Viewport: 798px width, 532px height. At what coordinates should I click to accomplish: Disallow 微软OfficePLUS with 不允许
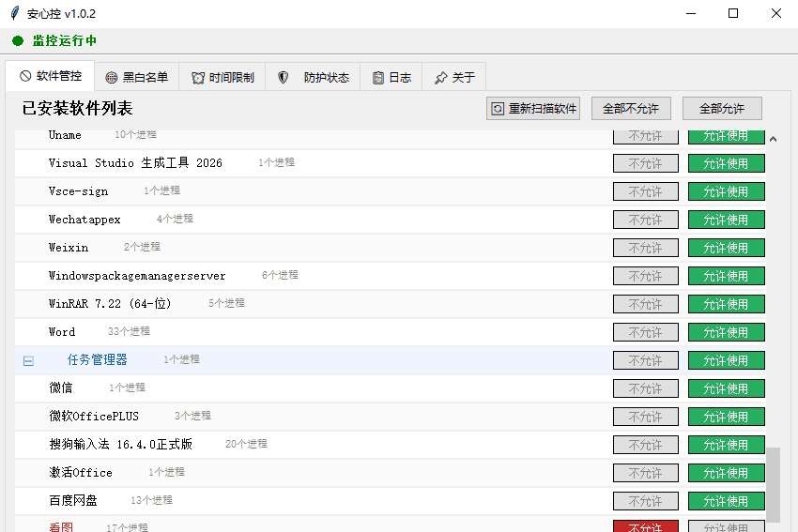pyautogui.click(x=645, y=417)
